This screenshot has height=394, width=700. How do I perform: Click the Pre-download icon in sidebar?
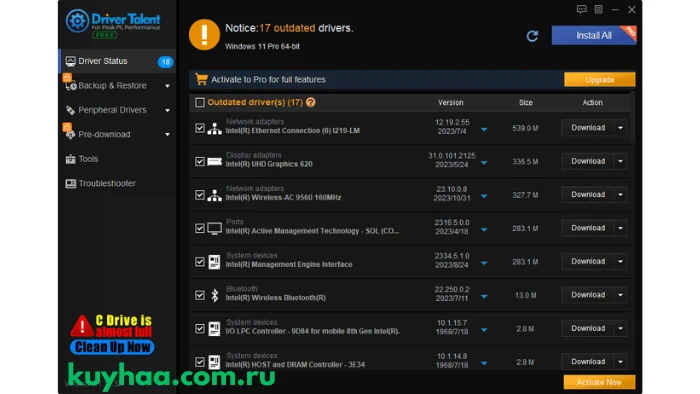click(x=70, y=134)
